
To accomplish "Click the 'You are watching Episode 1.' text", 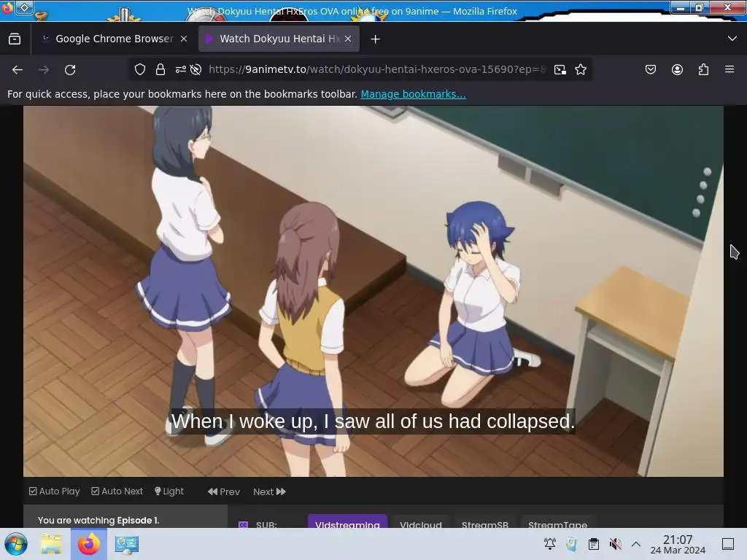I will pos(98,520).
